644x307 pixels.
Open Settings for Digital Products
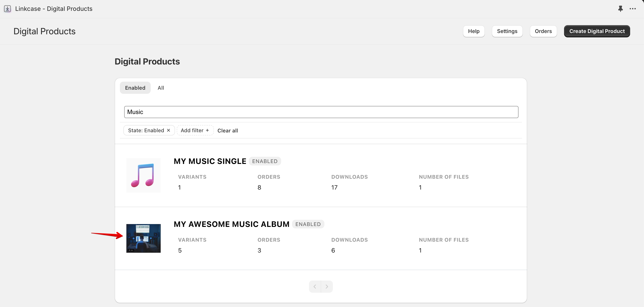point(507,31)
